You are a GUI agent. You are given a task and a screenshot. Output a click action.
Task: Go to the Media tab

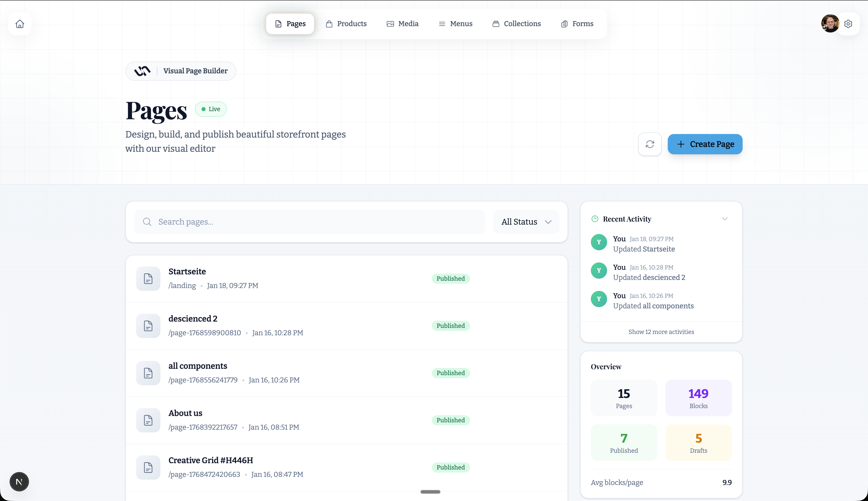point(403,24)
